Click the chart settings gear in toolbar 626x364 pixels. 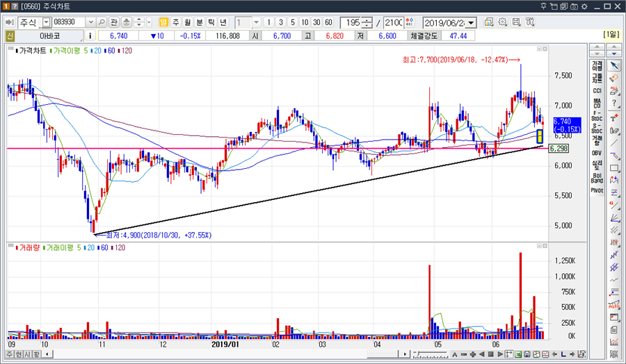(503, 22)
